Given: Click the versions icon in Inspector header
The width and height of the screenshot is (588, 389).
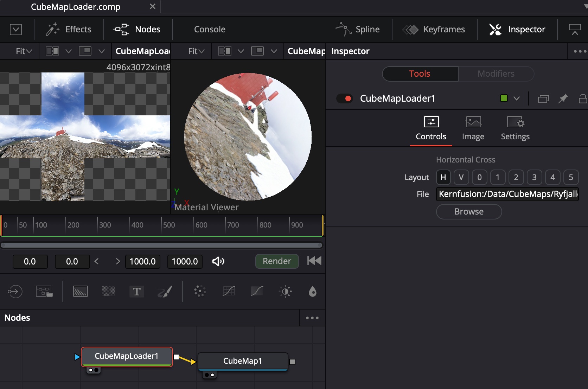Looking at the screenshot, I should click(543, 99).
